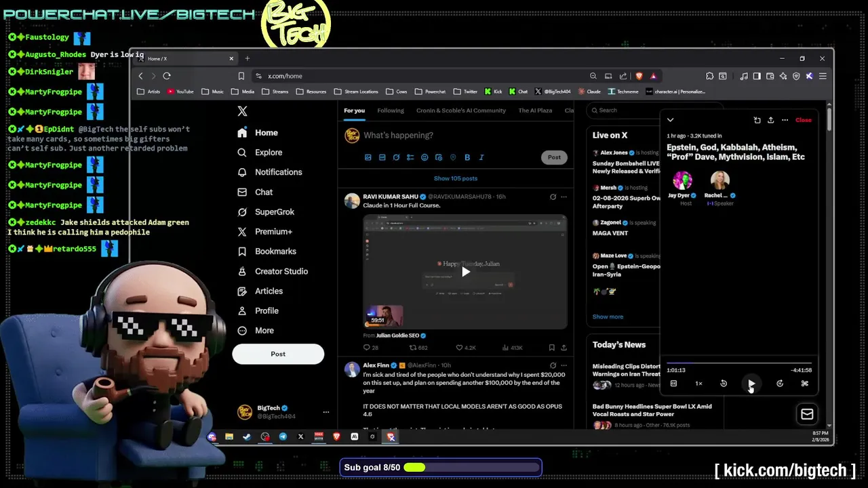This screenshot has height=488, width=868.
Task: Open Chat from the sidebar
Action: click(x=255, y=192)
